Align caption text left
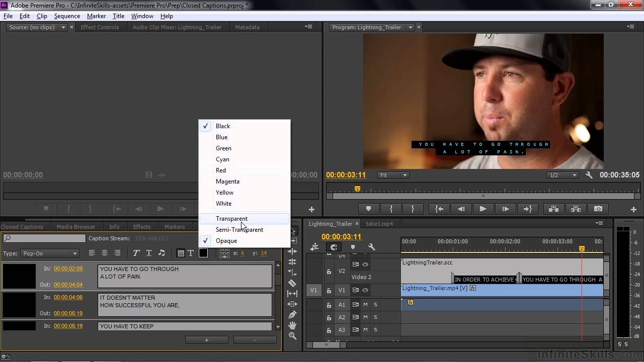 point(92,253)
